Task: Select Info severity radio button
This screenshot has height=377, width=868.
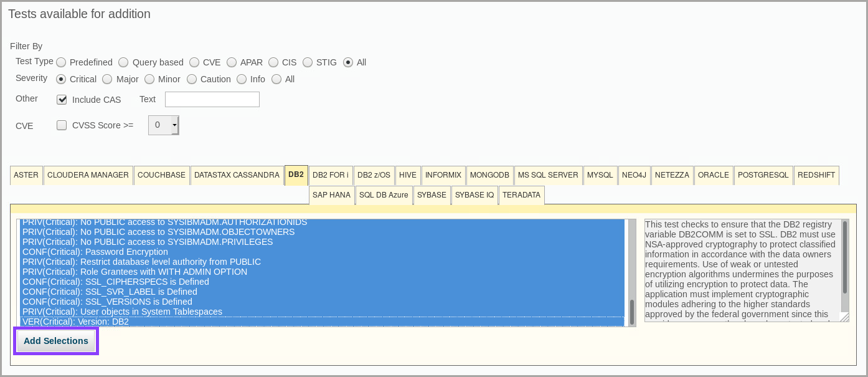Action: pyautogui.click(x=242, y=79)
